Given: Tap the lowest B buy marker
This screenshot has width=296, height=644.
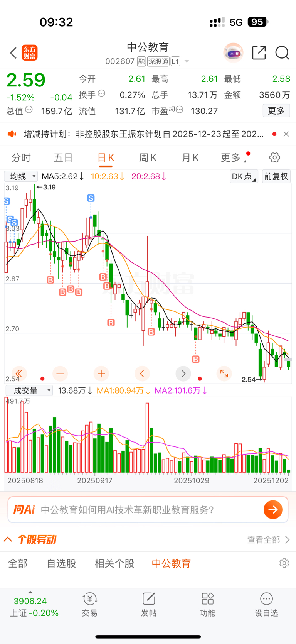Looking at the screenshot, I should 196,359.
